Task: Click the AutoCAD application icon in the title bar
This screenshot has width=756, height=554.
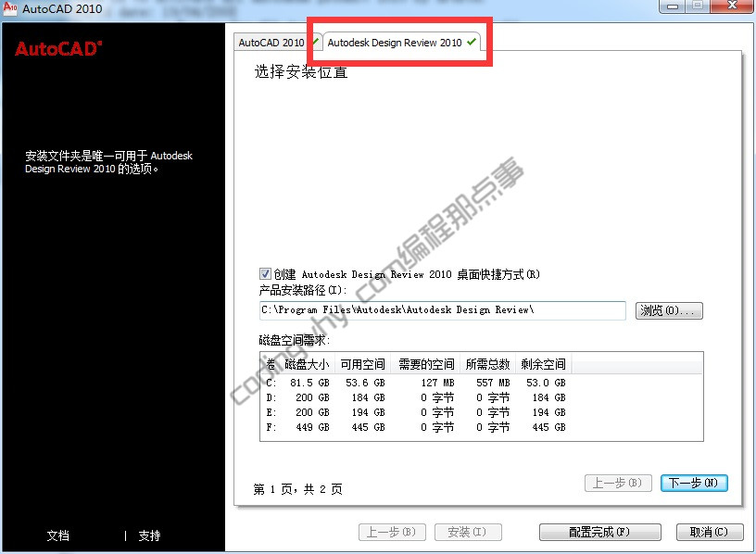Action: [x=9, y=6]
